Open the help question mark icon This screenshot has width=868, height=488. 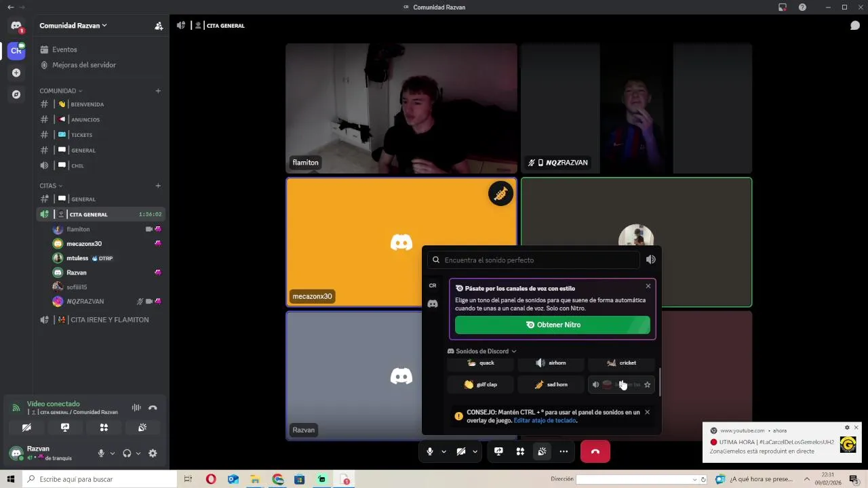(x=803, y=7)
